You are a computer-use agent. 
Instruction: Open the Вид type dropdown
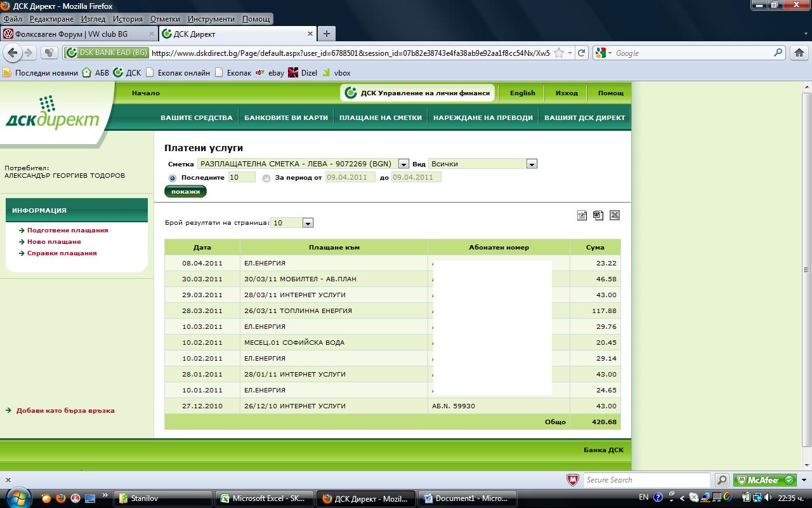[x=532, y=164]
